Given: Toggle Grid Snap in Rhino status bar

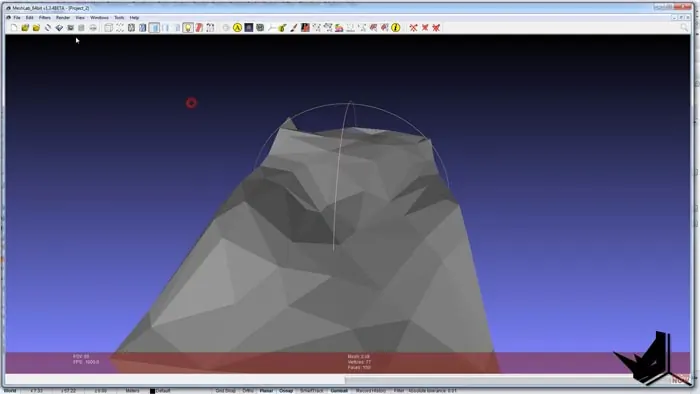Looking at the screenshot, I should click(x=225, y=390).
